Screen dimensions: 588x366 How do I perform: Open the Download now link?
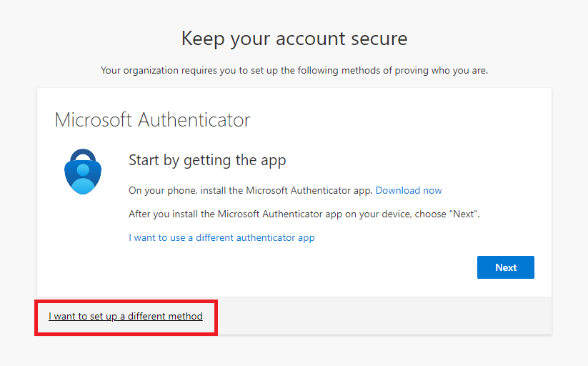(409, 190)
